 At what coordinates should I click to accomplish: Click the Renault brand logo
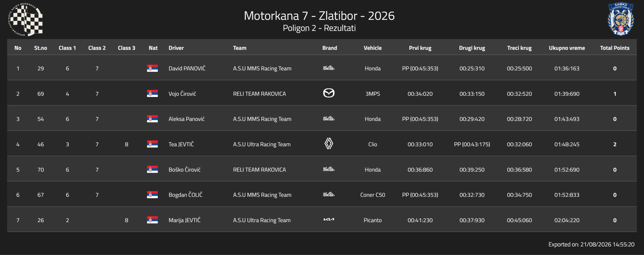[x=329, y=144]
